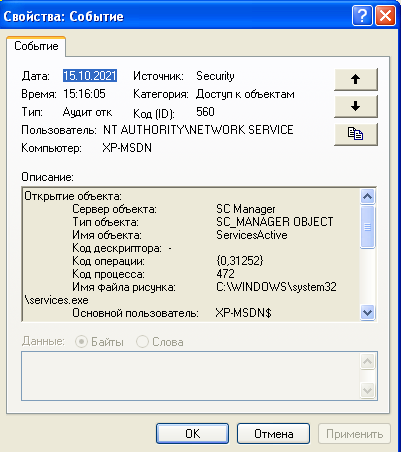Show previous event with up arrow button
Screen dimensions: 401x452
tap(356, 79)
